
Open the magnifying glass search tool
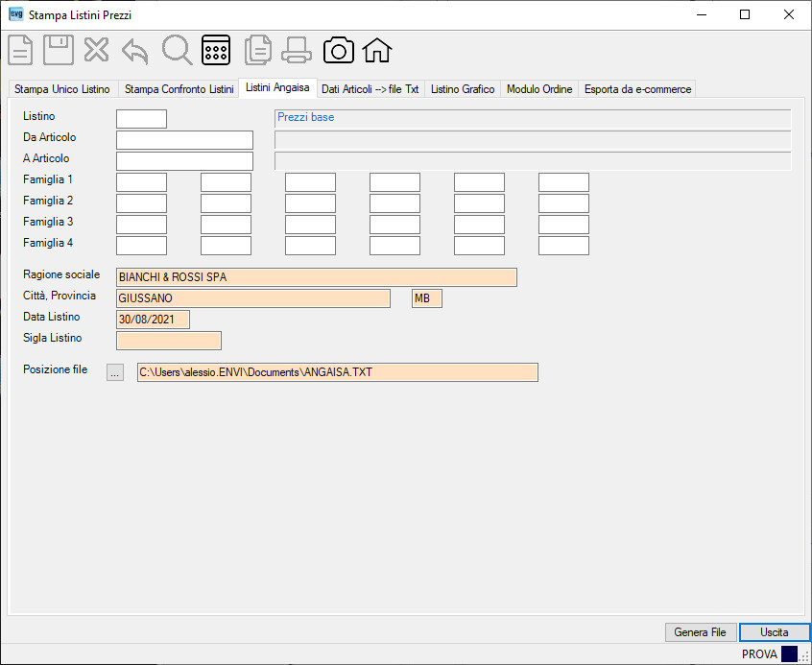click(178, 50)
